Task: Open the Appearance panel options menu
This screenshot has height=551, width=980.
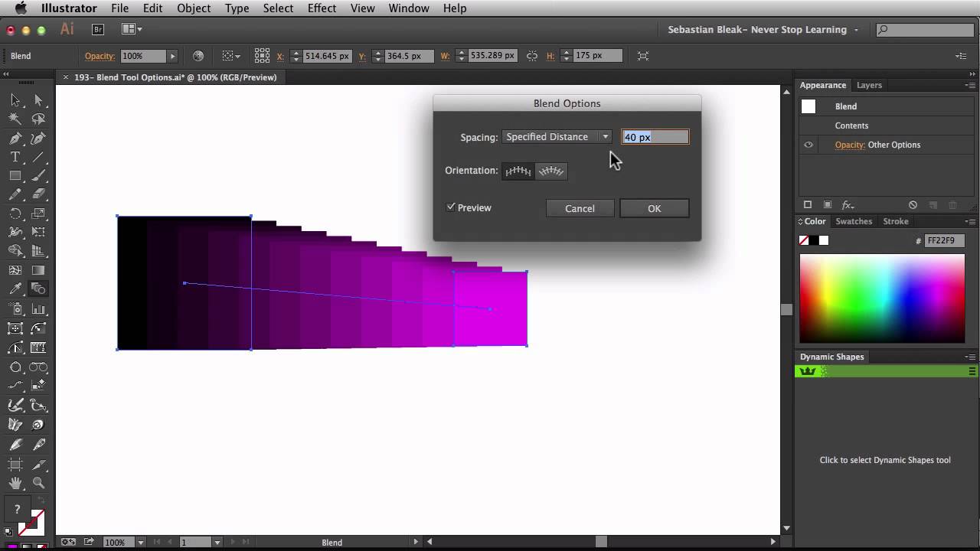Action: point(971,85)
